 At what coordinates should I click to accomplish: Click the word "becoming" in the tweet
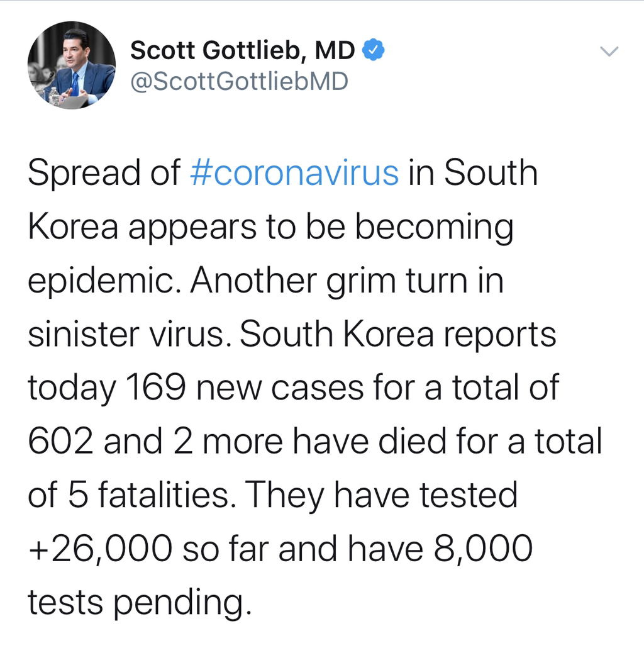[433, 228]
